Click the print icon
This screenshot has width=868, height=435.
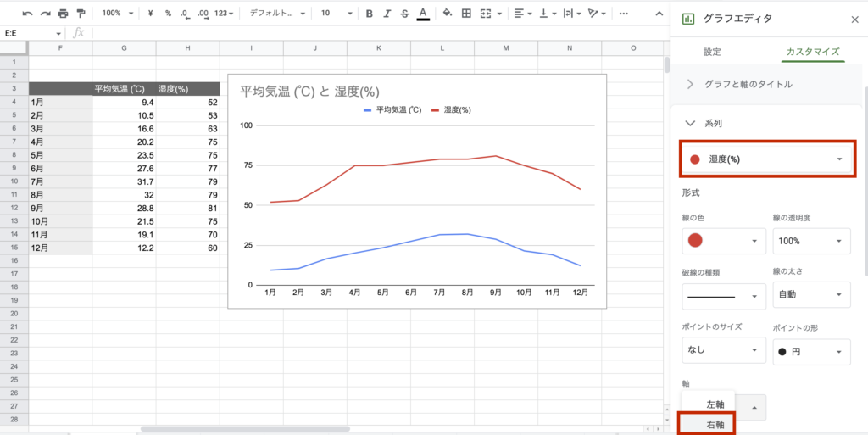(x=63, y=14)
